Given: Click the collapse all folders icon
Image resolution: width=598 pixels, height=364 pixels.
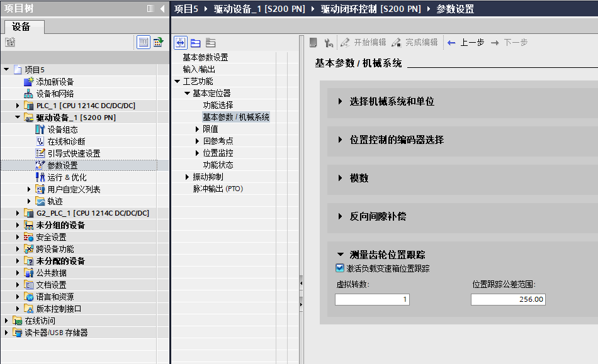Looking at the screenshot, I should (210, 43).
